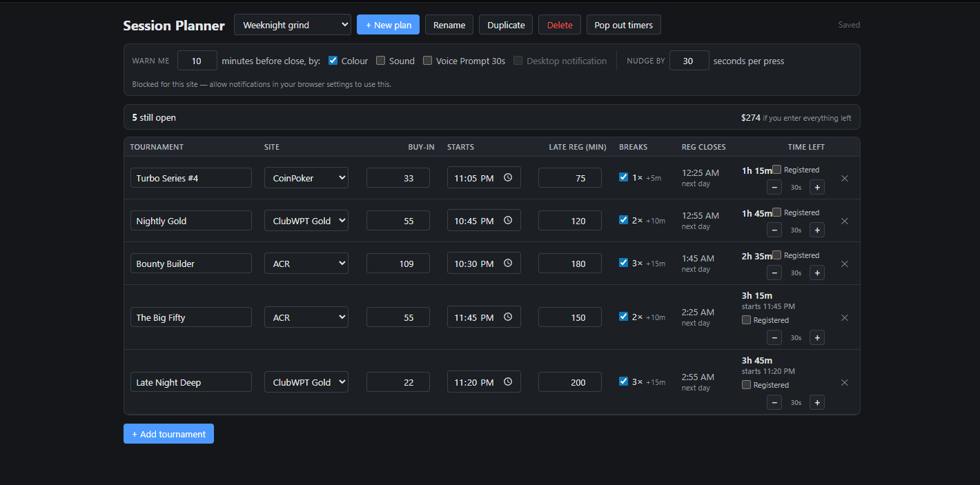Open time picker clock for Nightly Gold

[x=508, y=220]
